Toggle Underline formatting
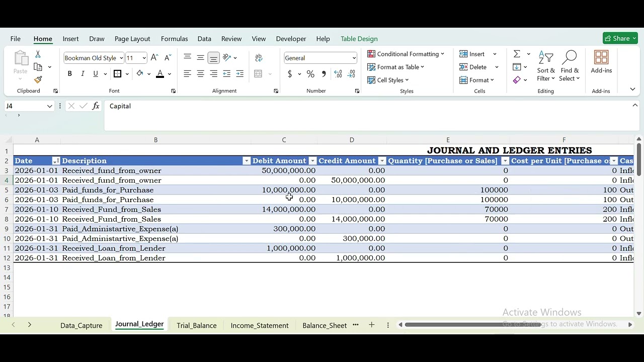 pos(96,74)
